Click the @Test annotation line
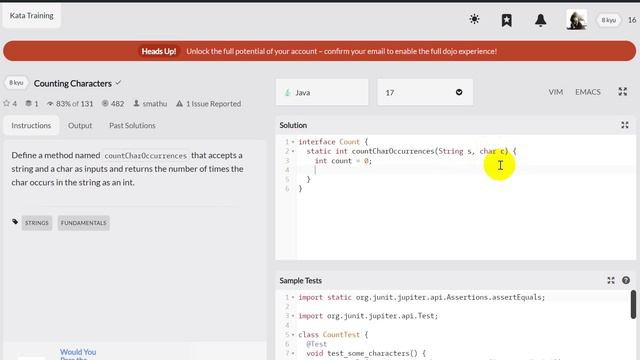Viewport: 640px width, 360px height. pos(317,344)
